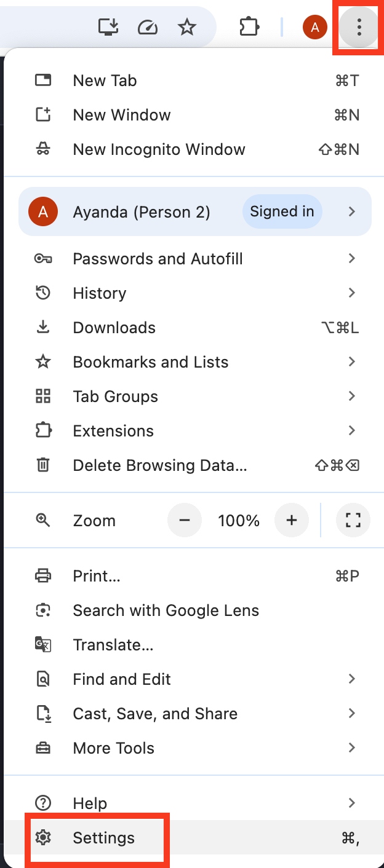Decrease zoom with the minus button
The height and width of the screenshot is (868, 384).
tap(185, 520)
